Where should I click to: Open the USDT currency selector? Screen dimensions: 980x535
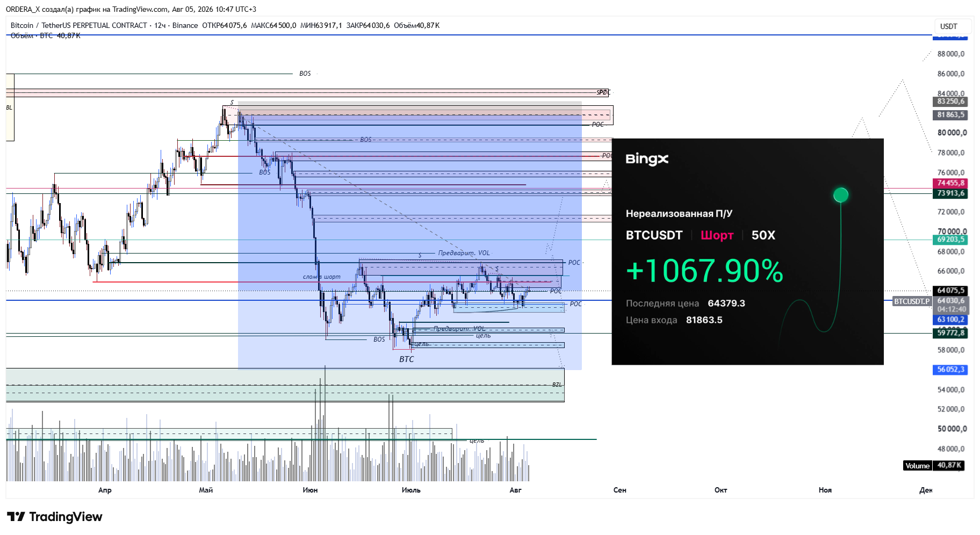pos(952,26)
